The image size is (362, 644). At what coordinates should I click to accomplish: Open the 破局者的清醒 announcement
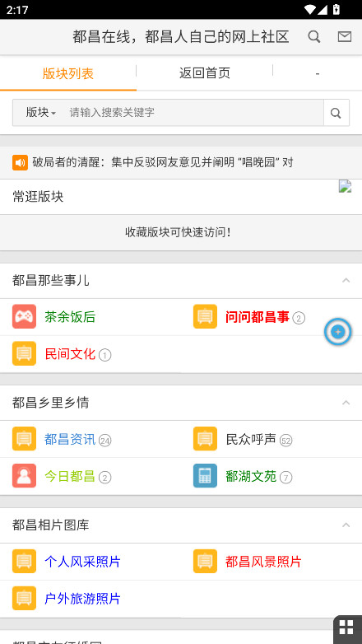[x=163, y=162]
